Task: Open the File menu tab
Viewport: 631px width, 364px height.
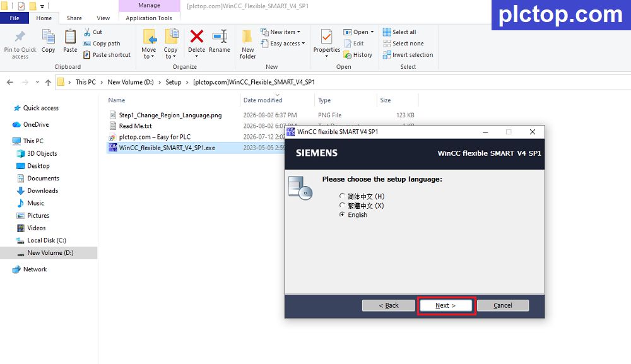Action: pyautogui.click(x=15, y=18)
